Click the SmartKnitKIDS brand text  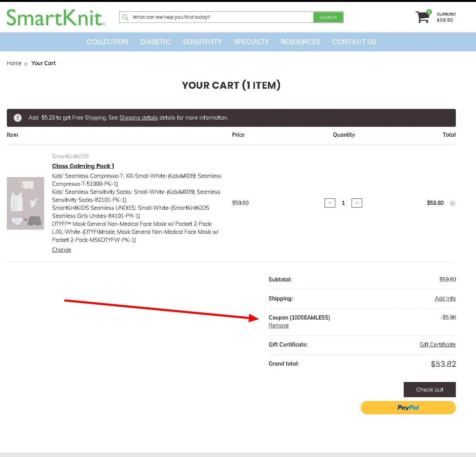(x=70, y=157)
